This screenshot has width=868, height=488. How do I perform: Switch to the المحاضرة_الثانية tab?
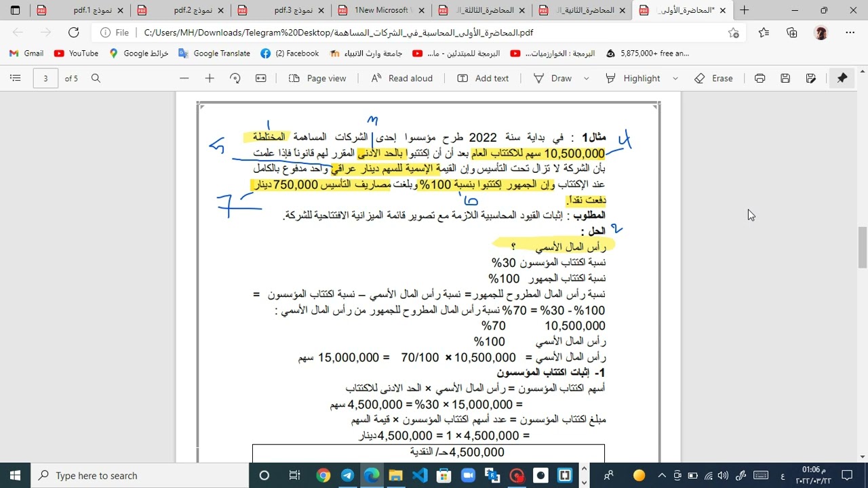[580, 10]
